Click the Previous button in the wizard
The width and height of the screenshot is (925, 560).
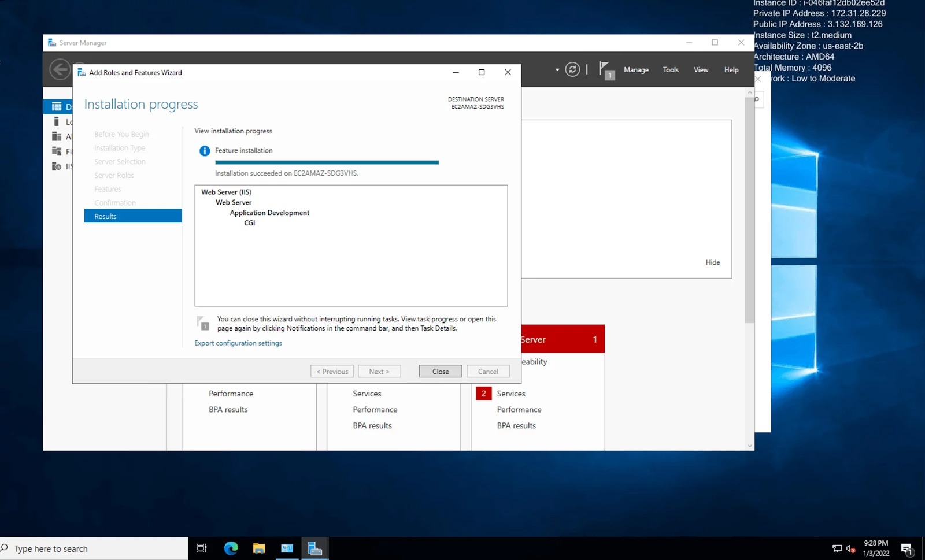(x=332, y=372)
